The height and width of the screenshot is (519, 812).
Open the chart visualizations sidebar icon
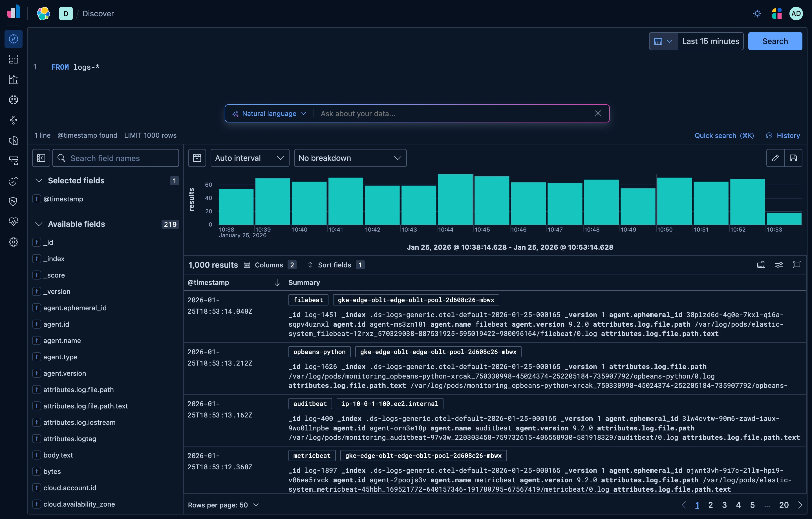14,80
